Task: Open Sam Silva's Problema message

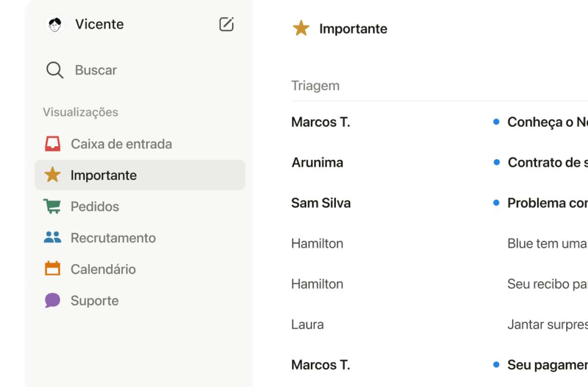Action: (547, 203)
